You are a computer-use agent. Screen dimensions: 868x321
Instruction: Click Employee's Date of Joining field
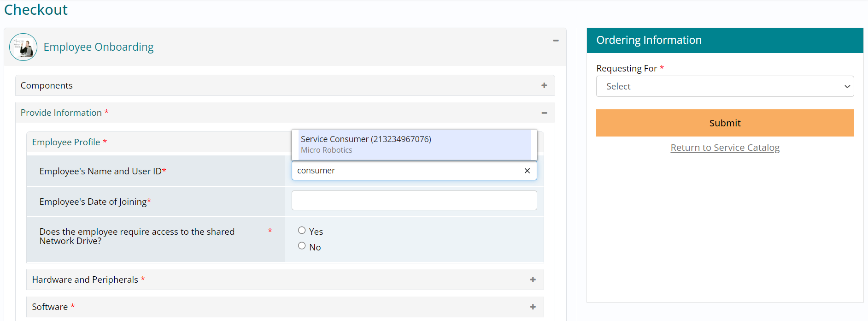pyautogui.click(x=414, y=201)
